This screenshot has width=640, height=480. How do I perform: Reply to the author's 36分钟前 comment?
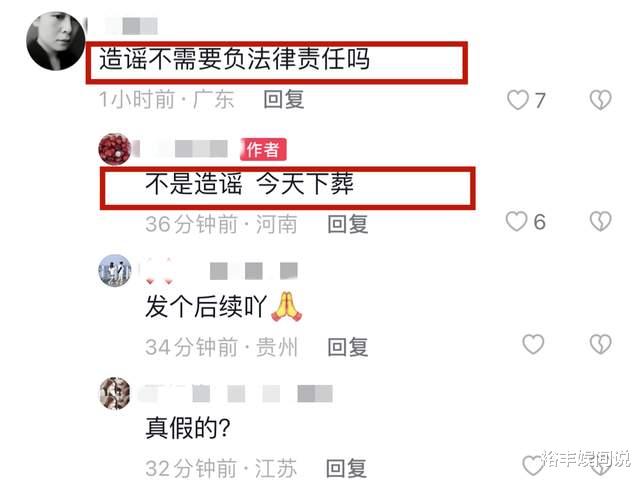348,224
